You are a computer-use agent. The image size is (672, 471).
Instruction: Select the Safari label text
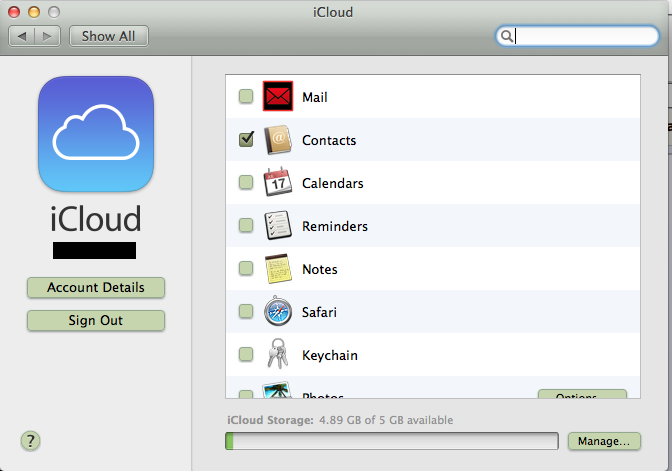[319, 312]
